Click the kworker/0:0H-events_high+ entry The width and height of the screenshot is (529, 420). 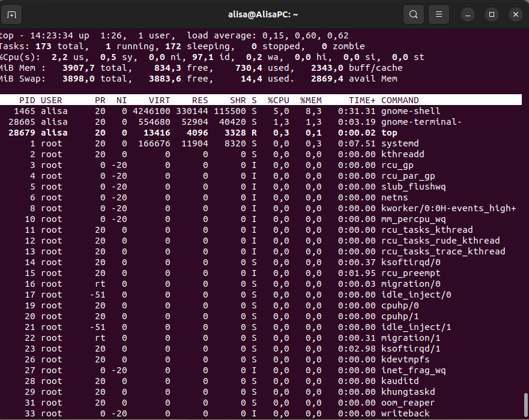coord(449,208)
